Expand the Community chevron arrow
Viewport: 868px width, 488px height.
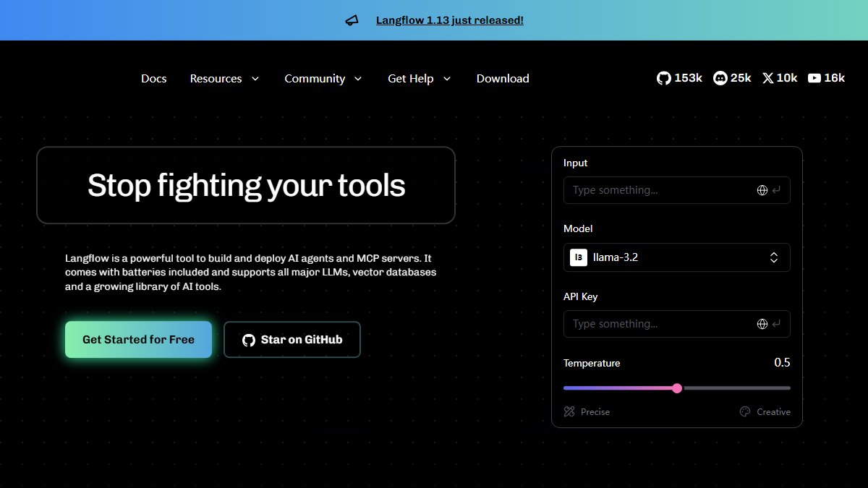click(x=358, y=78)
